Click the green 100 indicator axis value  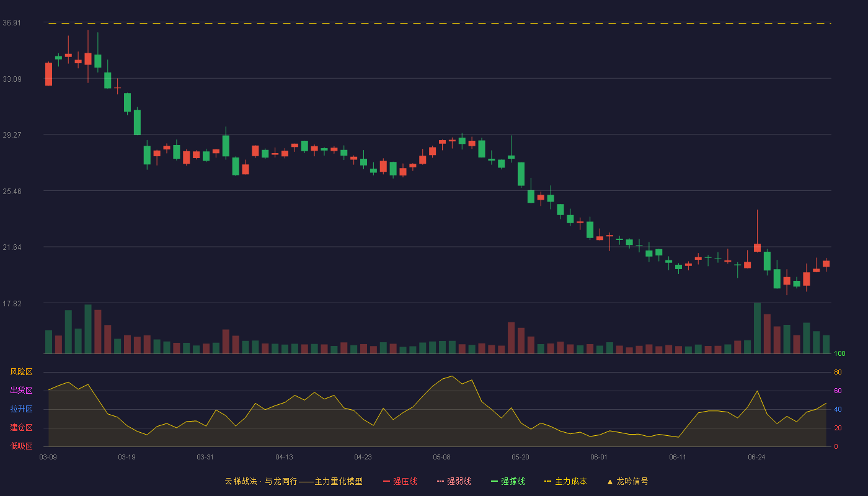[839, 354]
